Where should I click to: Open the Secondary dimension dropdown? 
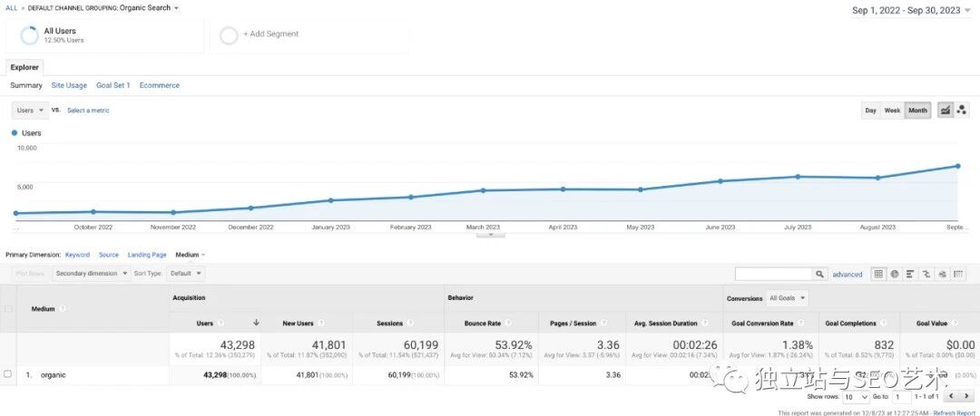(x=92, y=274)
